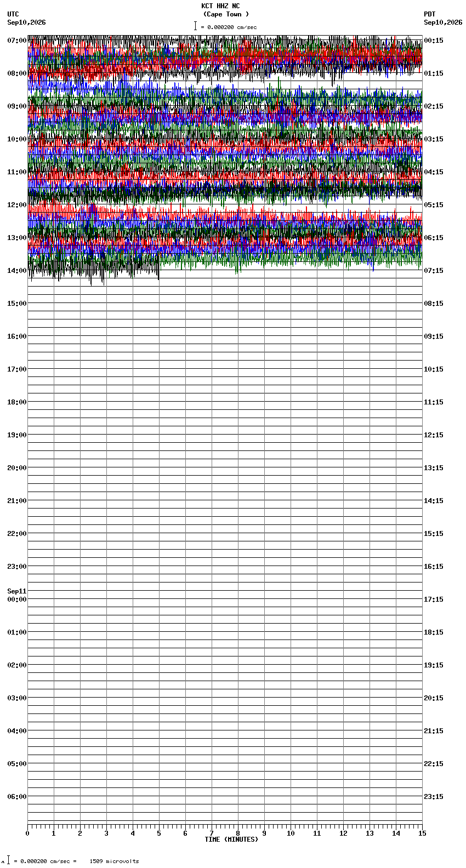466x868 pixels.
Task: Click the PDT '10:15' row label
Action: coord(434,369)
